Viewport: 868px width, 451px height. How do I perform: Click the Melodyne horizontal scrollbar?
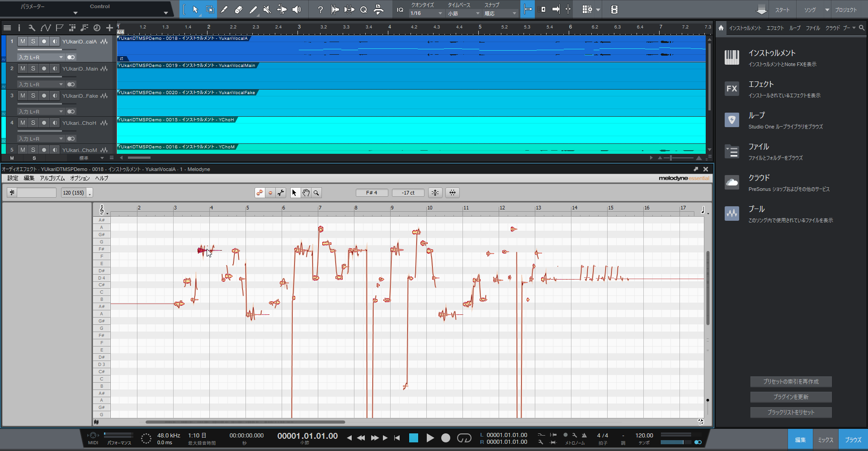click(x=245, y=422)
